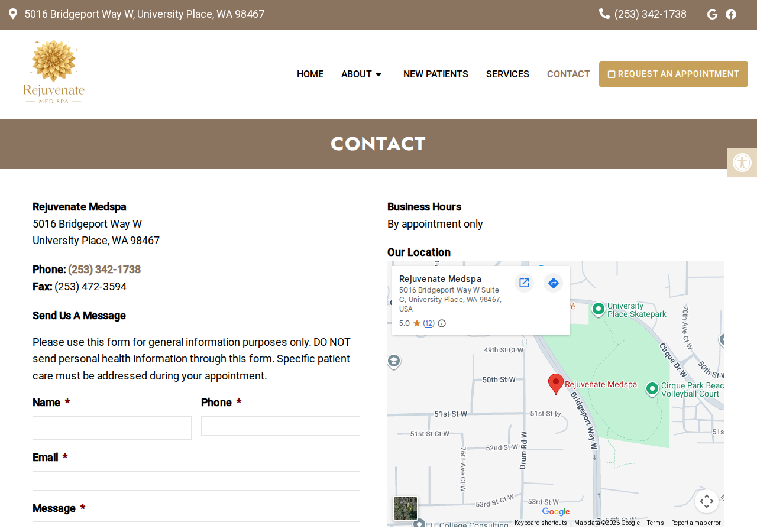Call the top bar number (253) 342-1738
This screenshot has height=532, width=757.
pyautogui.click(x=651, y=14)
